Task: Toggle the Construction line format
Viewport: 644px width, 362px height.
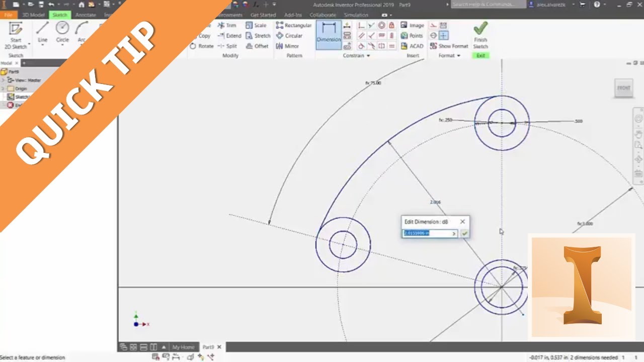Action: pyautogui.click(x=433, y=25)
